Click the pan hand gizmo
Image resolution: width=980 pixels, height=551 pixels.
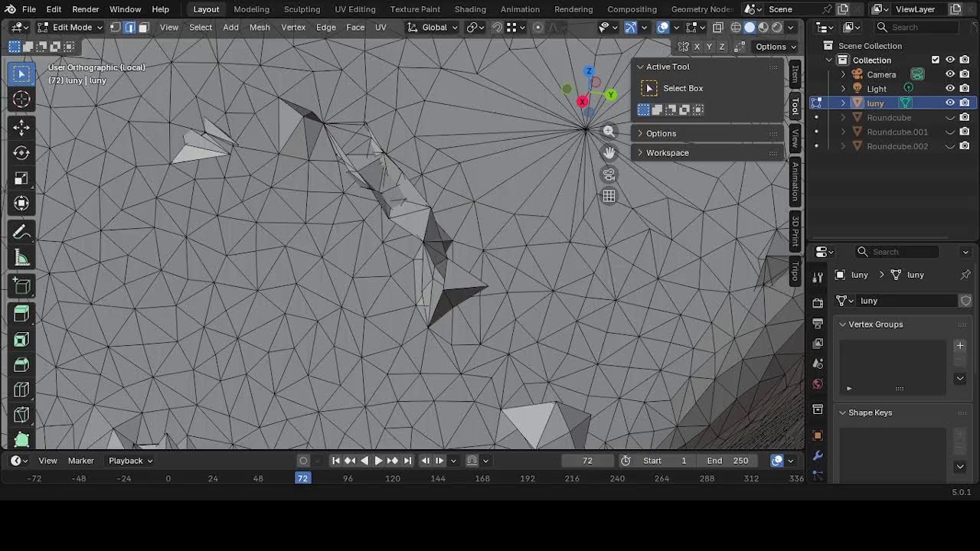click(609, 153)
